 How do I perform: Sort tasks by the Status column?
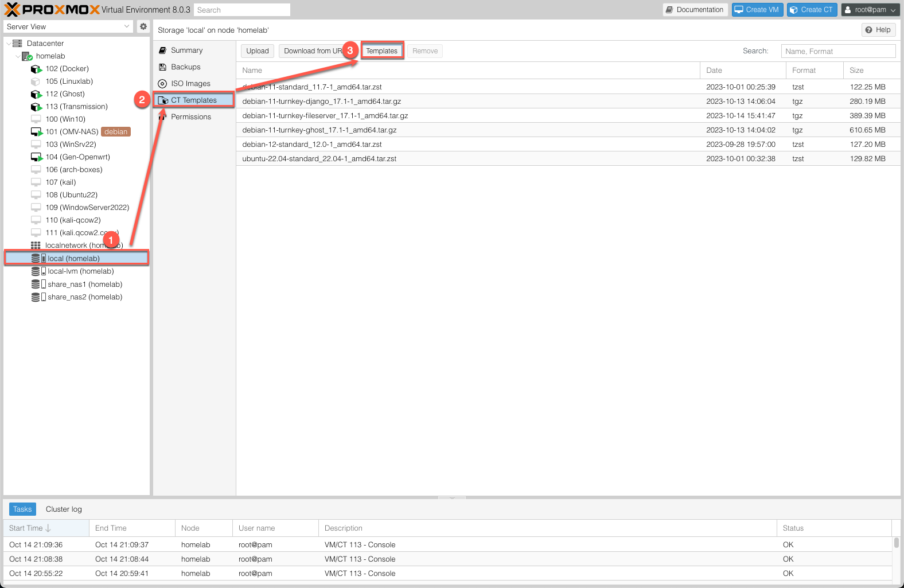point(835,528)
